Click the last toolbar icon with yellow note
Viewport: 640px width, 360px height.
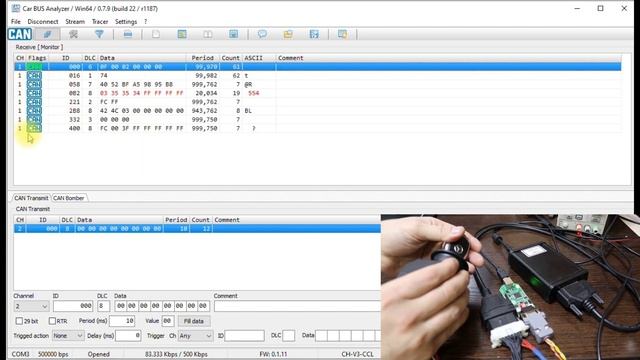pos(342,34)
